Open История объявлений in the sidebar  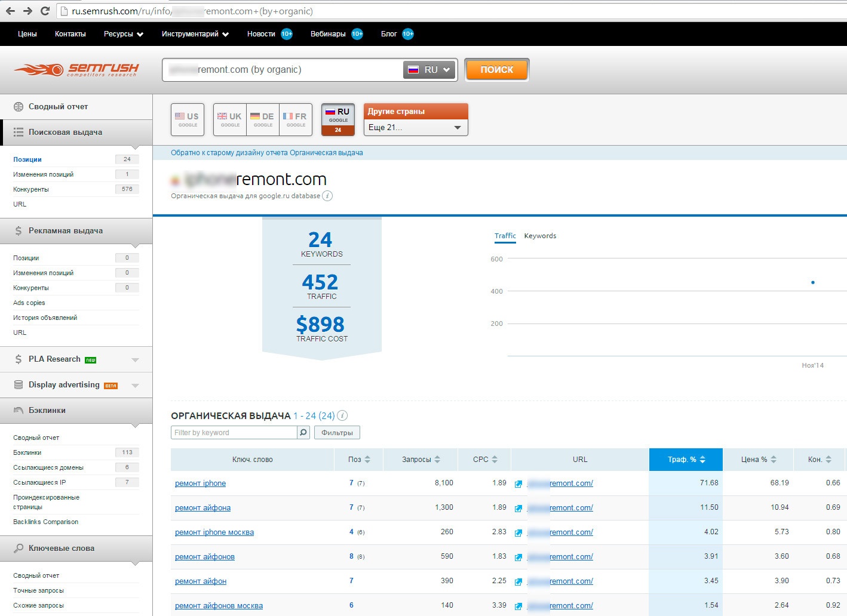[45, 318]
